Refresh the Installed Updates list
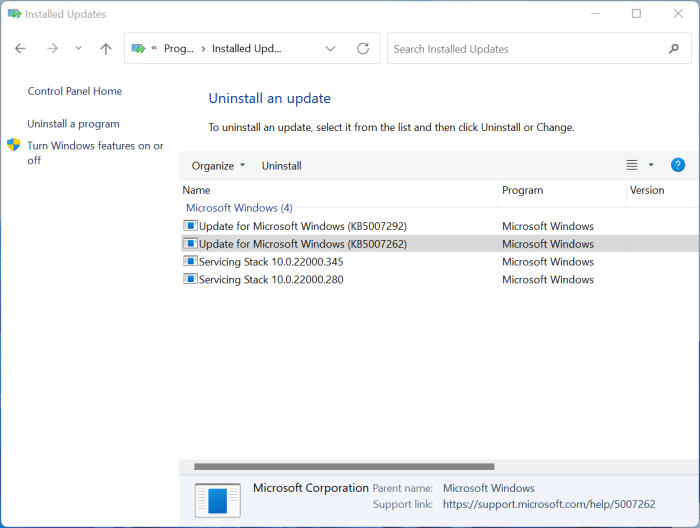 (363, 48)
